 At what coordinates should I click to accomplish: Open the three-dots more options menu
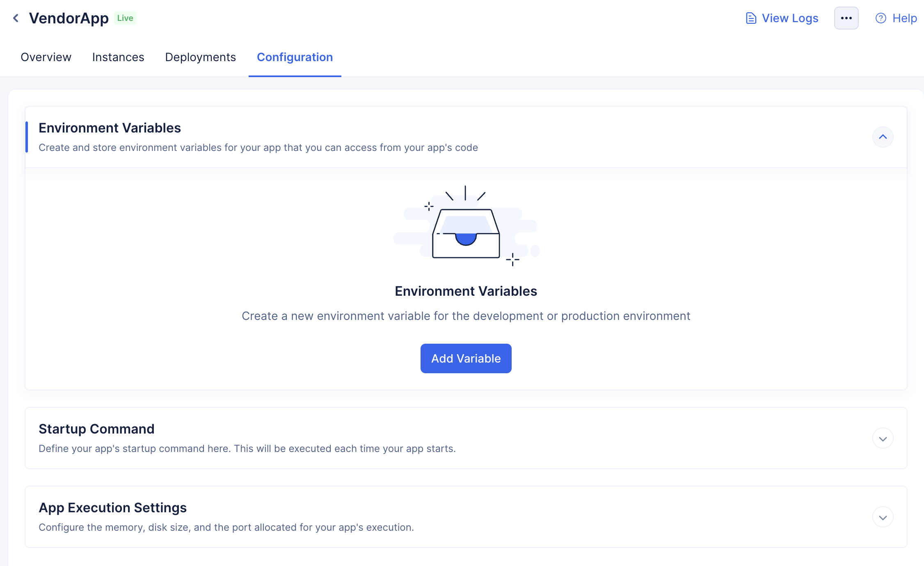(x=846, y=18)
